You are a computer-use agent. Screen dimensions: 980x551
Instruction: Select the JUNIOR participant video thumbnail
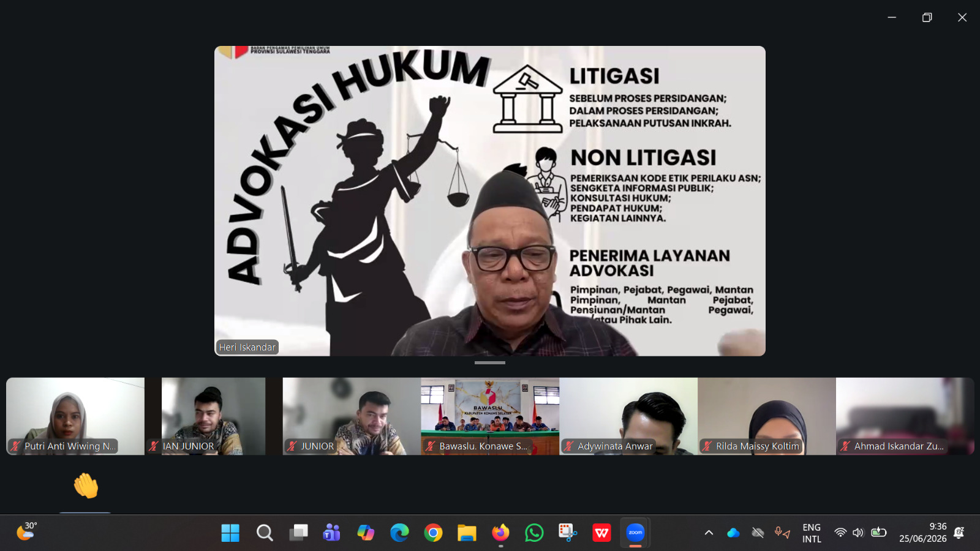pos(352,416)
